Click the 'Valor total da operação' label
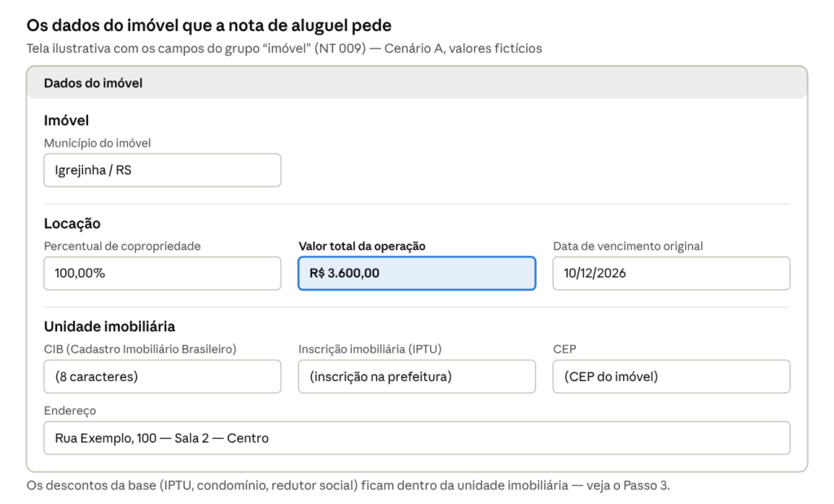 (x=362, y=246)
